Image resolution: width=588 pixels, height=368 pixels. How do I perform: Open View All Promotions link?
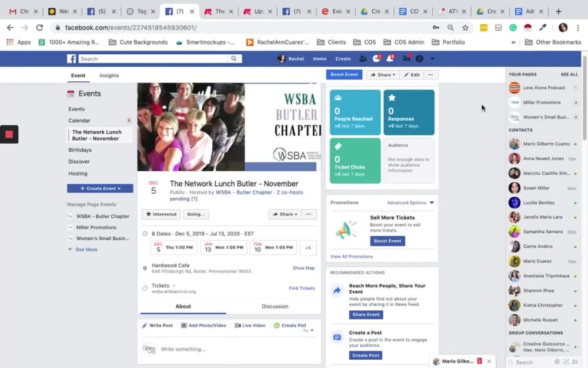[x=352, y=257]
